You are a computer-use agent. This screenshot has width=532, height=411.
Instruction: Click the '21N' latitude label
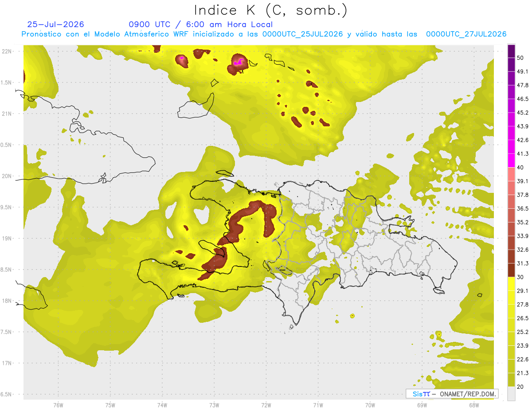click(7, 114)
